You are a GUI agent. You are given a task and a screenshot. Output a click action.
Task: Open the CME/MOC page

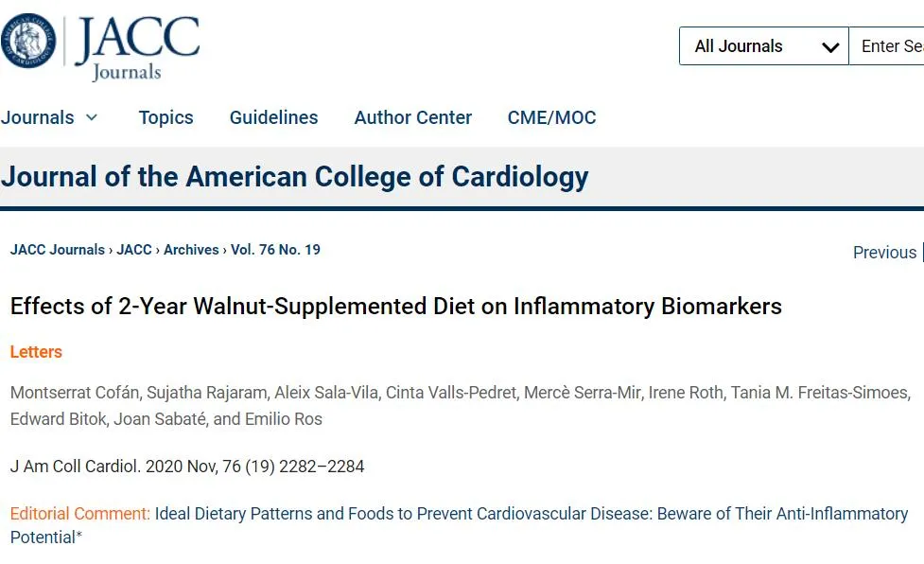pyautogui.click(x=551, y=117)
